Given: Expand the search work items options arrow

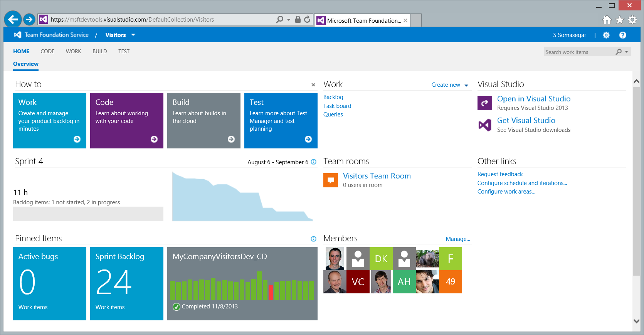Looking at the screenshot, I should (x=627, y=52).
